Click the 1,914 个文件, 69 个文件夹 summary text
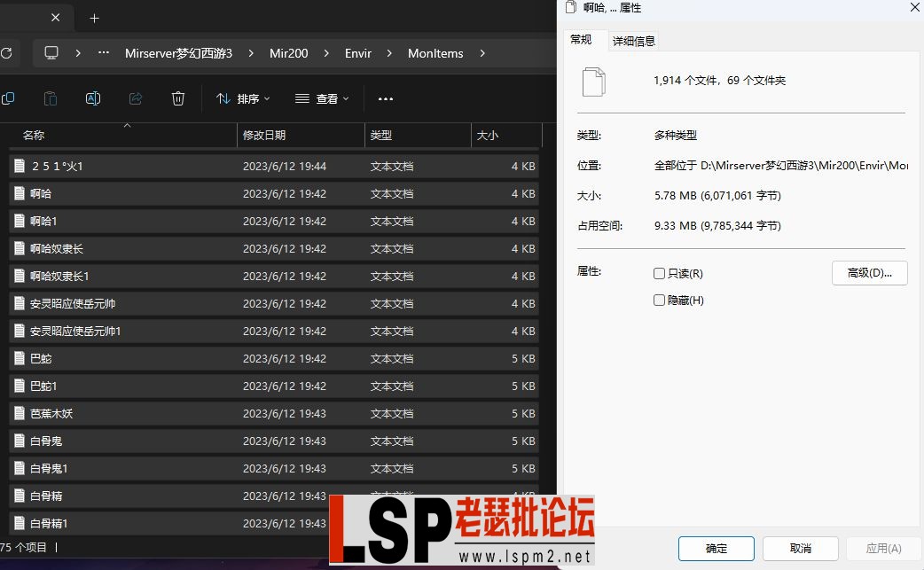 click(719, 80)
